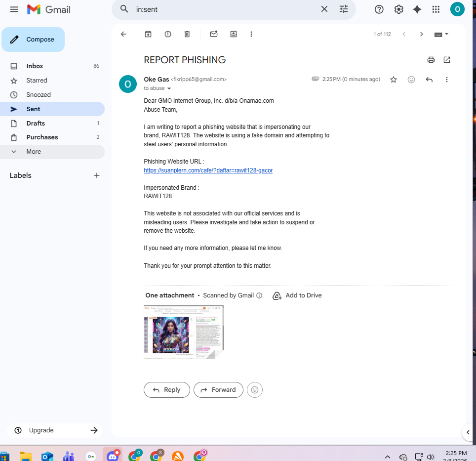Image resolution: width=476 pixels, height=461 pixels.
Task: Click Add to Drive
Action: point(297,295)
